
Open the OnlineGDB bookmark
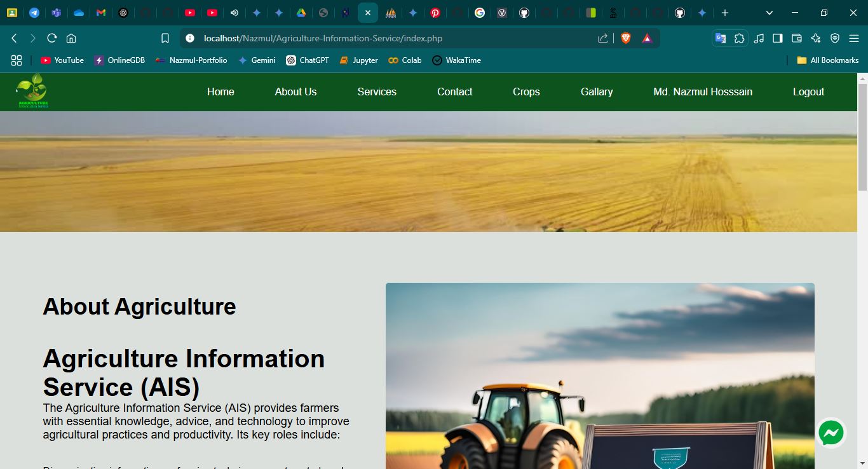(x=120, y=60)
